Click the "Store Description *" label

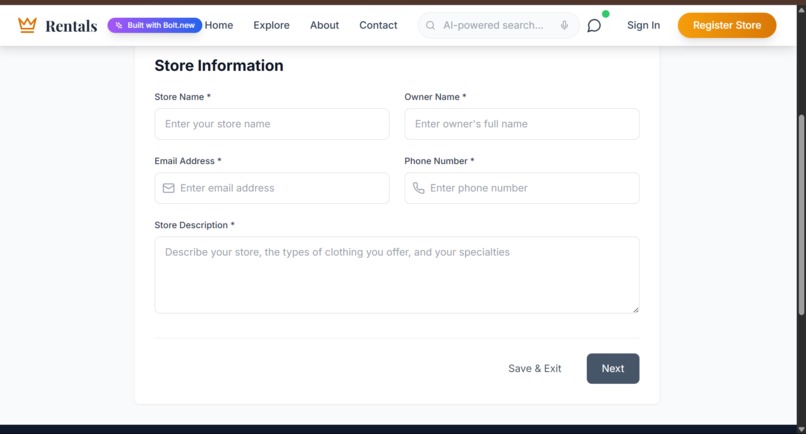click(194, 225)
